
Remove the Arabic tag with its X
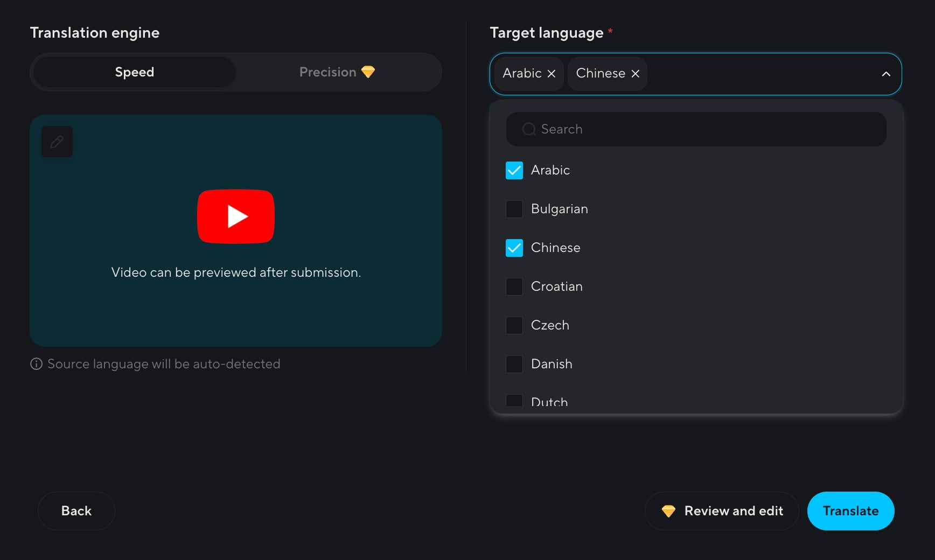551,74
